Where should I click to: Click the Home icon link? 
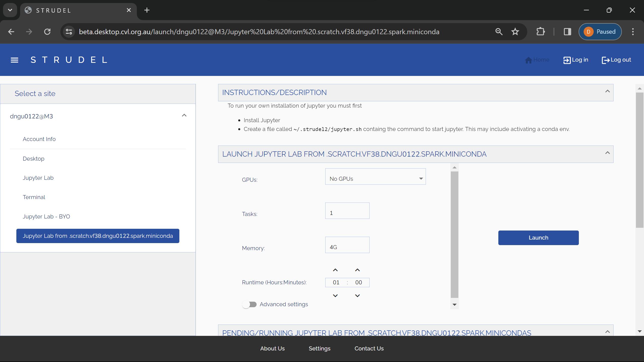(537, 60)
